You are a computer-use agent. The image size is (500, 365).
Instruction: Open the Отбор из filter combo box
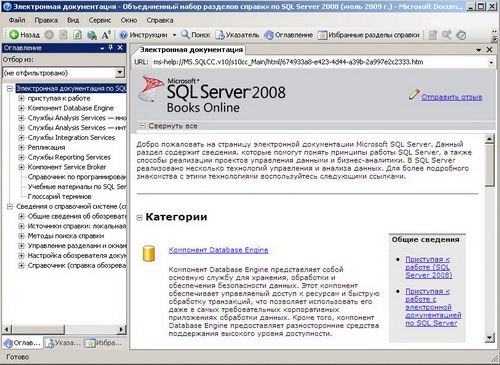tap(63, 73)
